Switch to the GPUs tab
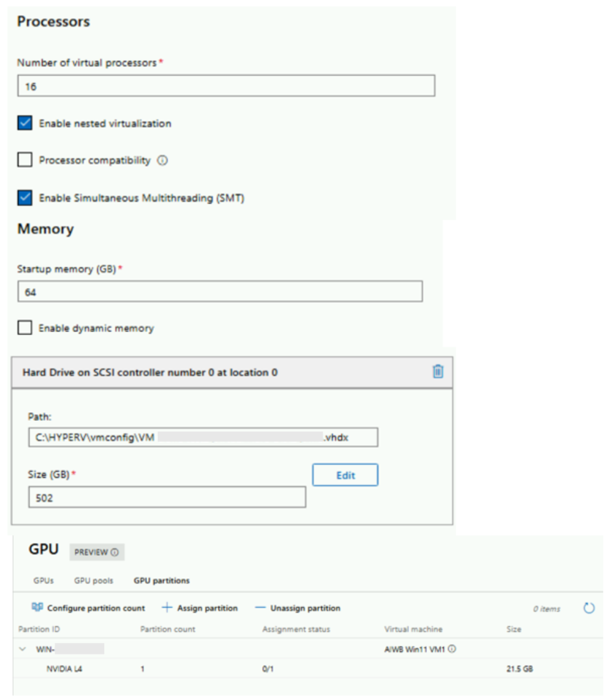Screen dimensions: 606x700 [x=44, y=580]
